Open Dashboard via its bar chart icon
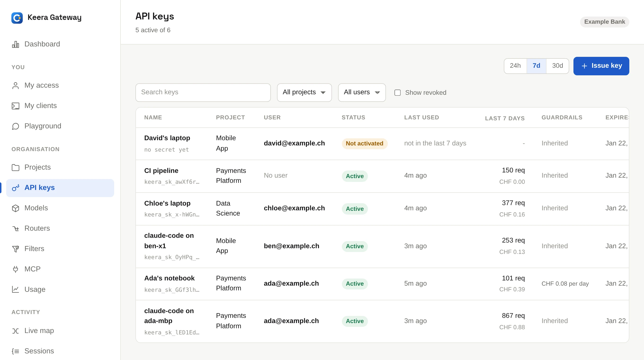This screenshot has width=644, height=360. (x=15, y=44)
